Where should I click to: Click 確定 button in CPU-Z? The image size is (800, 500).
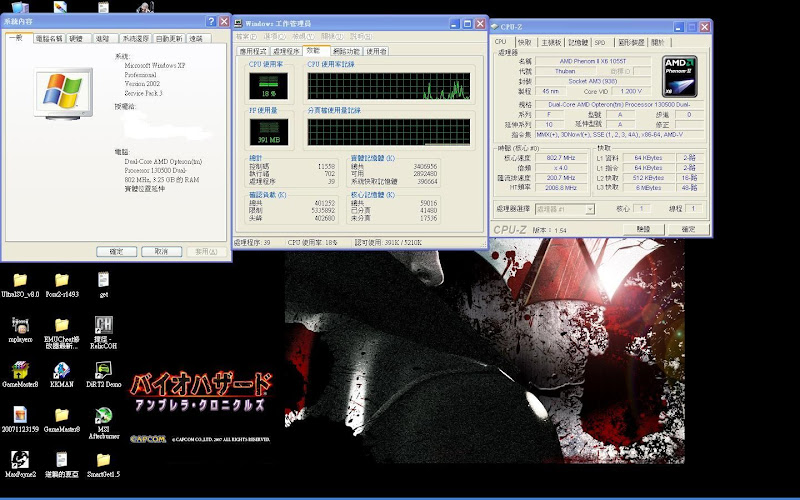(688, 230)
